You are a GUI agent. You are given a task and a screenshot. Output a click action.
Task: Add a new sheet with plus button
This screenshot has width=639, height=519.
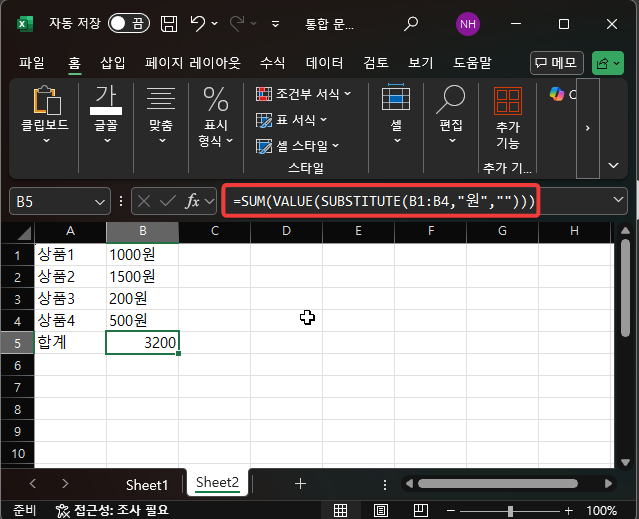coord(300,484)
